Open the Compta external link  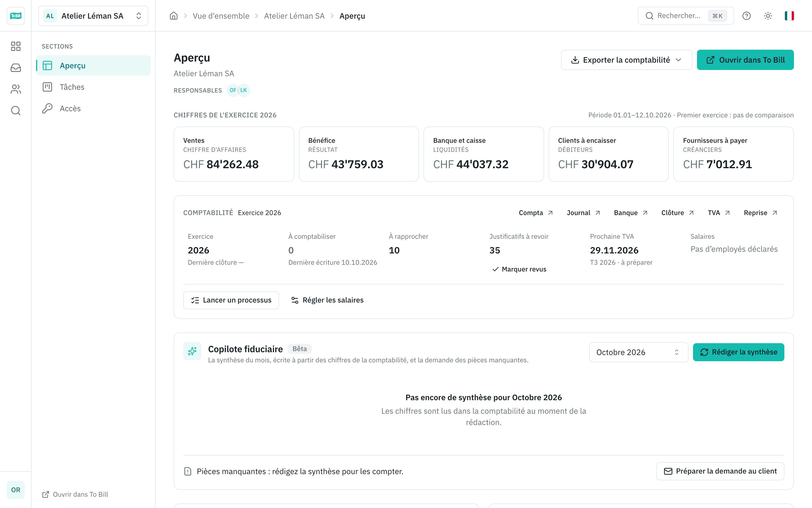536,213
